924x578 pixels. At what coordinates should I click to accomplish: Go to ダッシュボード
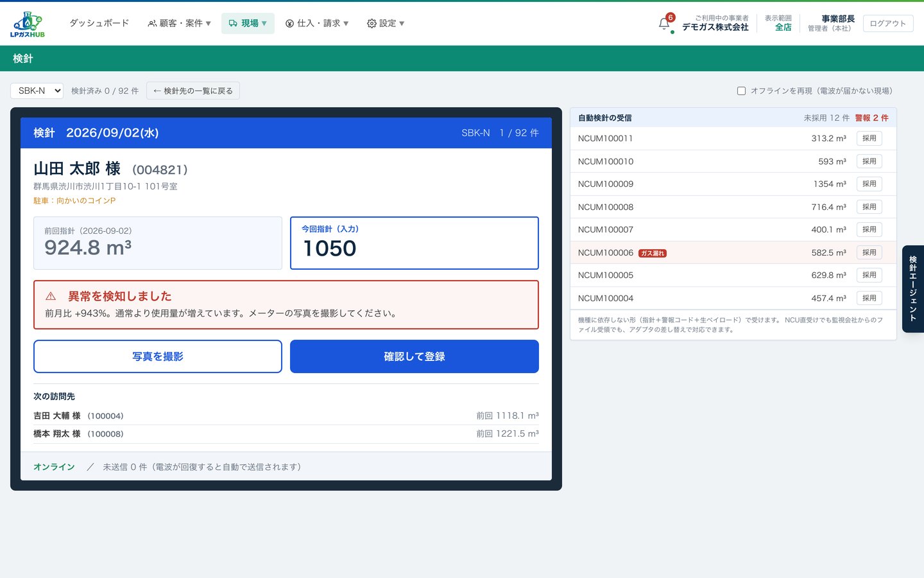click(99, 23)
